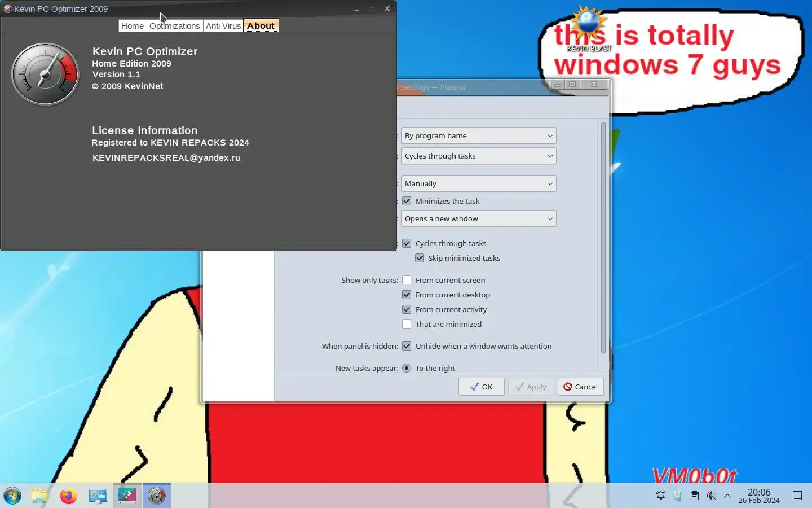Click OK in Plasma settings dialog

[482, 387]
